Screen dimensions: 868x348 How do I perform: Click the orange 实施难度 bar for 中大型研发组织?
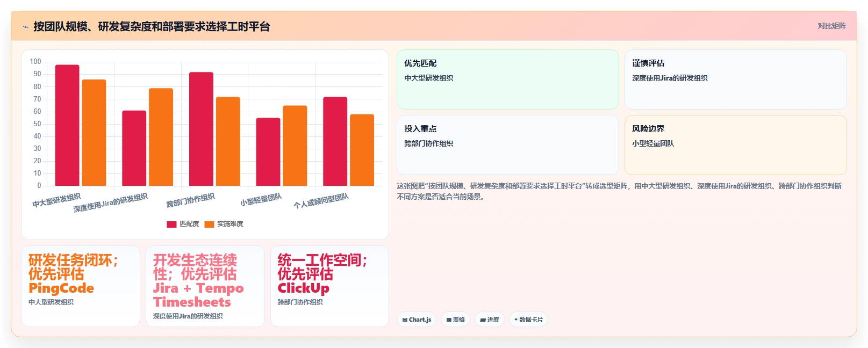coord(94,133)
